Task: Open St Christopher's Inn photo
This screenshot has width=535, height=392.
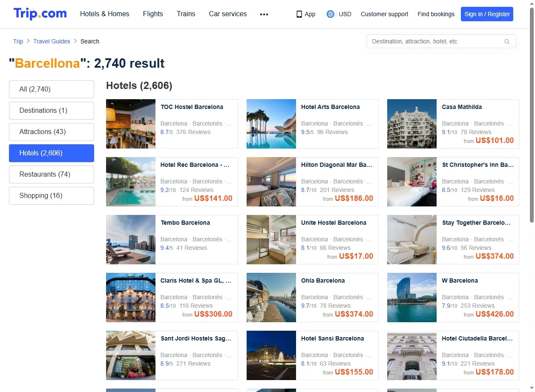Action: pos(412,182)
